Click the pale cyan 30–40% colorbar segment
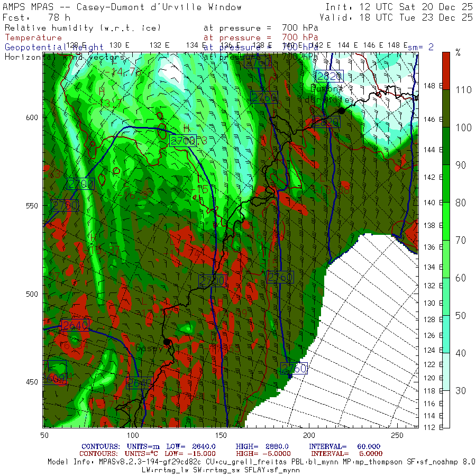Image resolution: width=476 pixels, height=476 pixels. tap(446, 372)
